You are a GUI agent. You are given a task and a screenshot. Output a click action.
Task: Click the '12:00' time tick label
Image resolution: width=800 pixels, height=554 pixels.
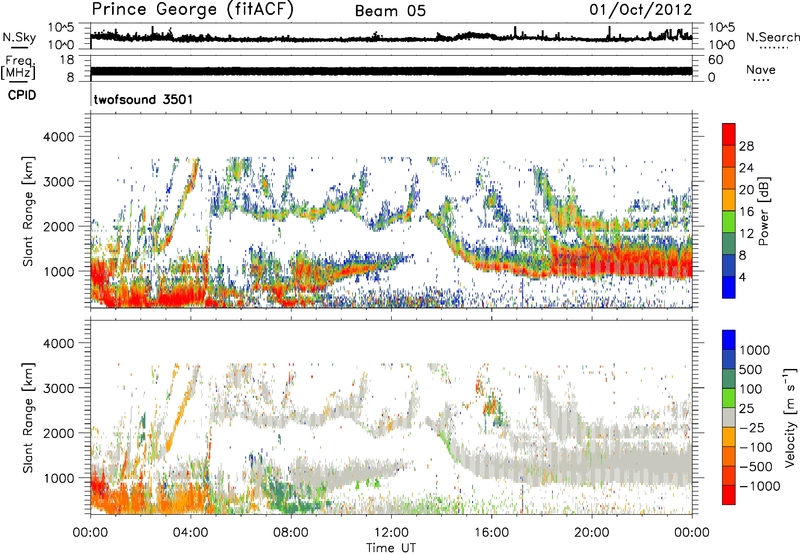pyautogui.click(x=391, y=533)
